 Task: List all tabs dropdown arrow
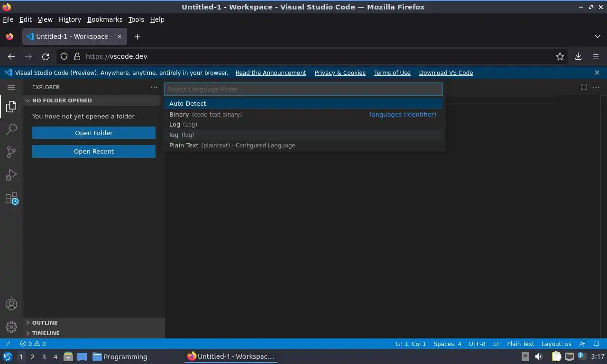(x=598, y=36)
